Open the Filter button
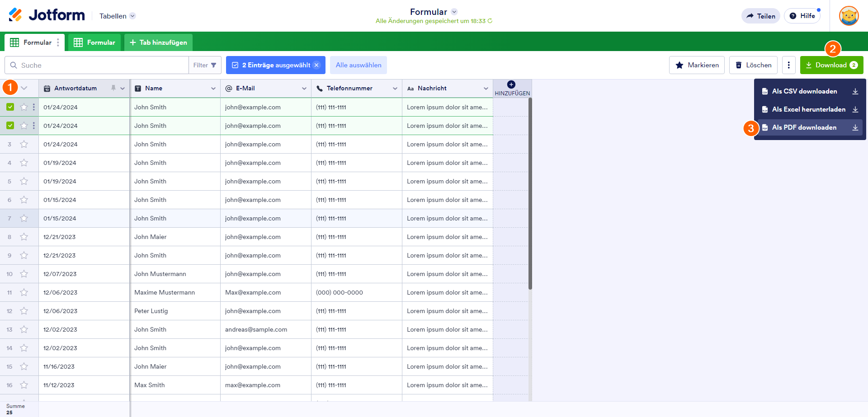This screenshot has width=868, height=417. 205,65
